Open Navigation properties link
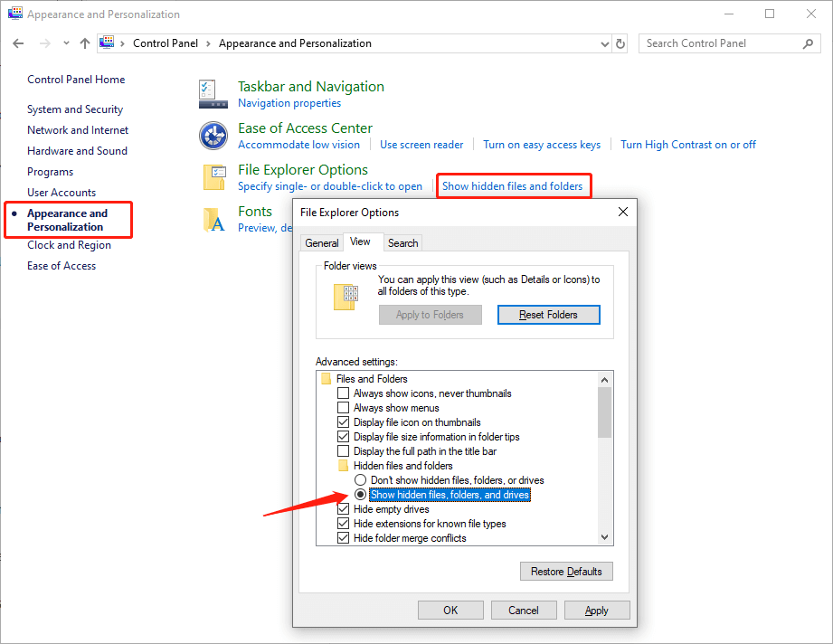 point(289,103)
